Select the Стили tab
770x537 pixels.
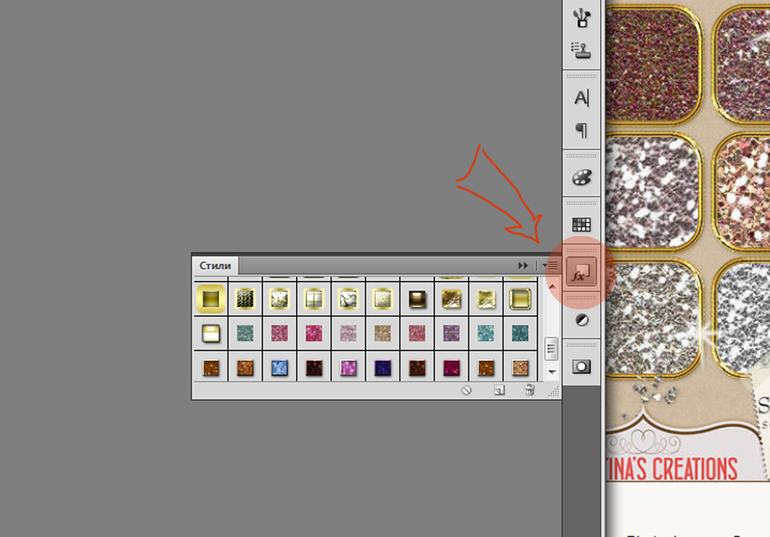tap(215, 266)
